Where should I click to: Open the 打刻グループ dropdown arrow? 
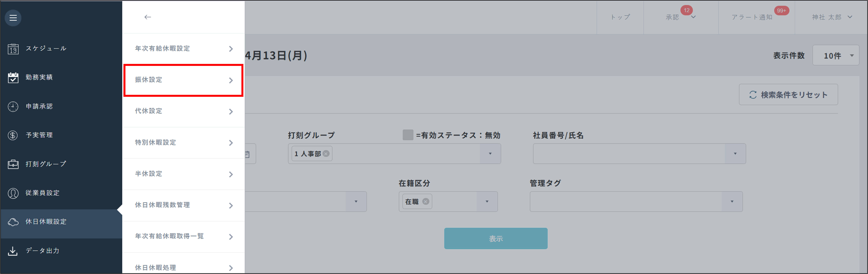pyautogui.click(x=490, y=153)
